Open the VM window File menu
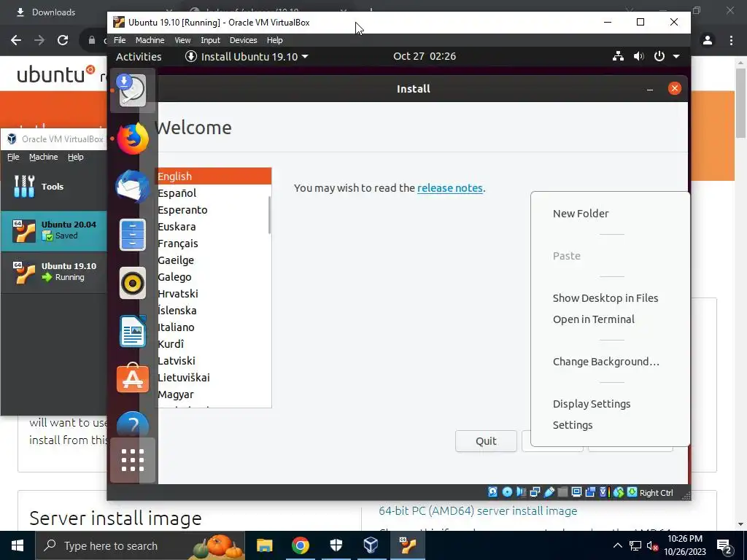The height and width of the screenshot is (560, 747). click(120, 40)
